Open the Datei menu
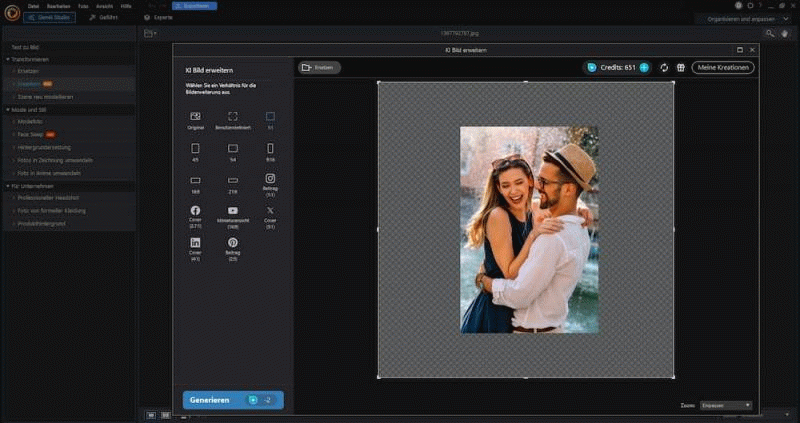The width and height of the screenshot is (800, 423). coord(33,6)
